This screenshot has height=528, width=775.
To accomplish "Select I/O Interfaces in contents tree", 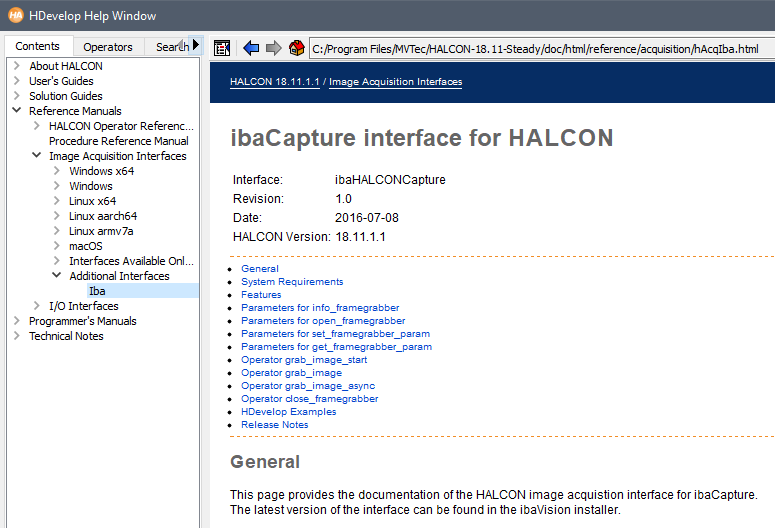I will tap(84, 306).
